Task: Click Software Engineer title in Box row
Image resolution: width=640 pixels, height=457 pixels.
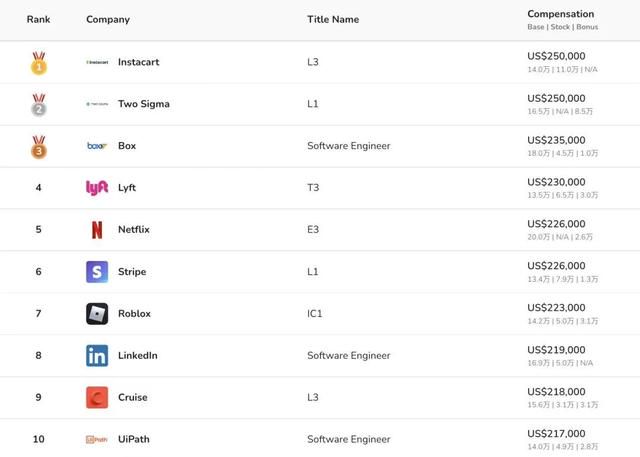Action: 349,146
